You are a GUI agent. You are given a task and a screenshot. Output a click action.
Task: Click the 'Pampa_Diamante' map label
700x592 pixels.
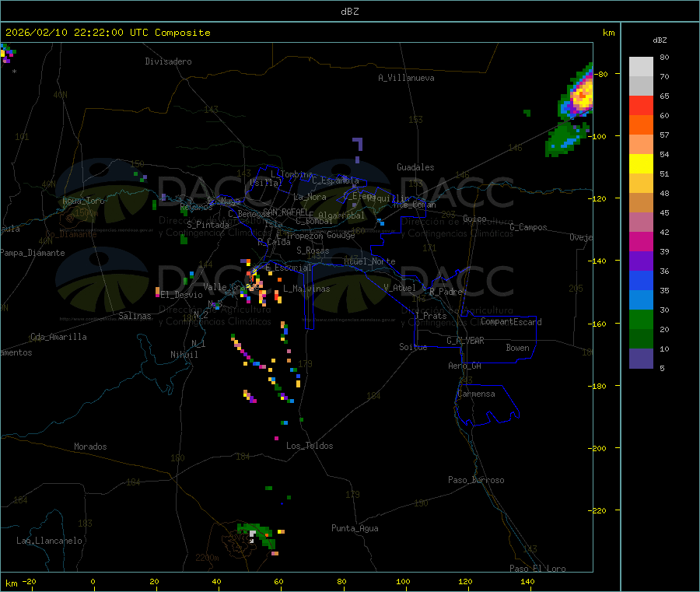pos(33,253)
